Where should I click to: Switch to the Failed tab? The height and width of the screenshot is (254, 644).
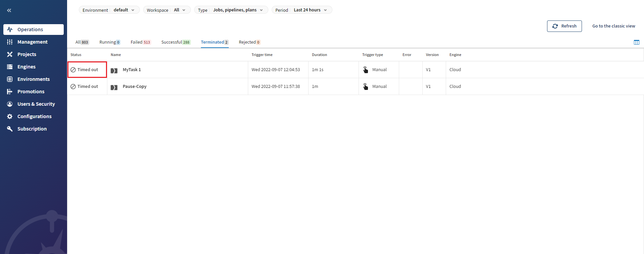coord(141,42)
